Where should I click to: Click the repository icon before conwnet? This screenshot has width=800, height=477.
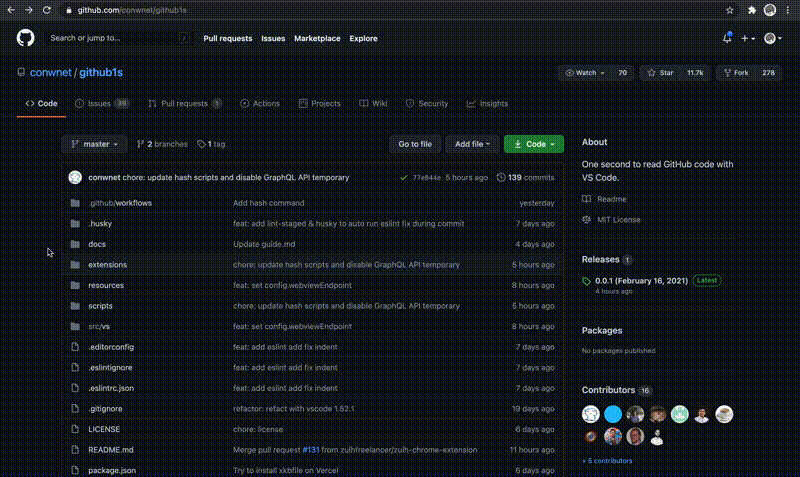pyautogui.click(x=21, y=72)
